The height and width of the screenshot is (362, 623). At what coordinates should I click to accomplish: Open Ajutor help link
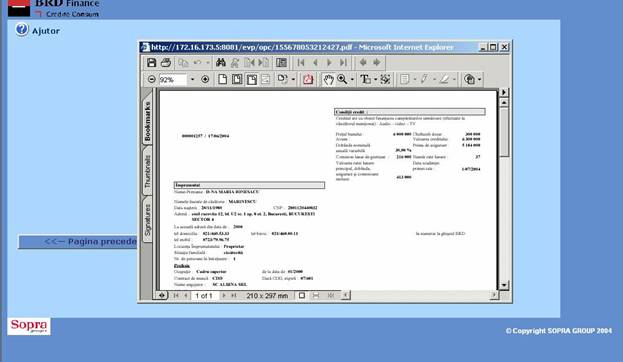click(46, 31)
